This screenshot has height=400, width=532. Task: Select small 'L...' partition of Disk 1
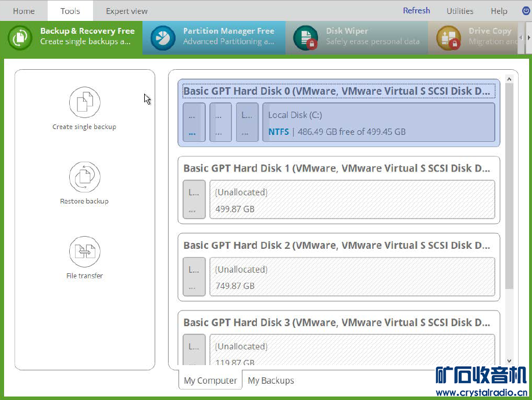coord(194,199)
